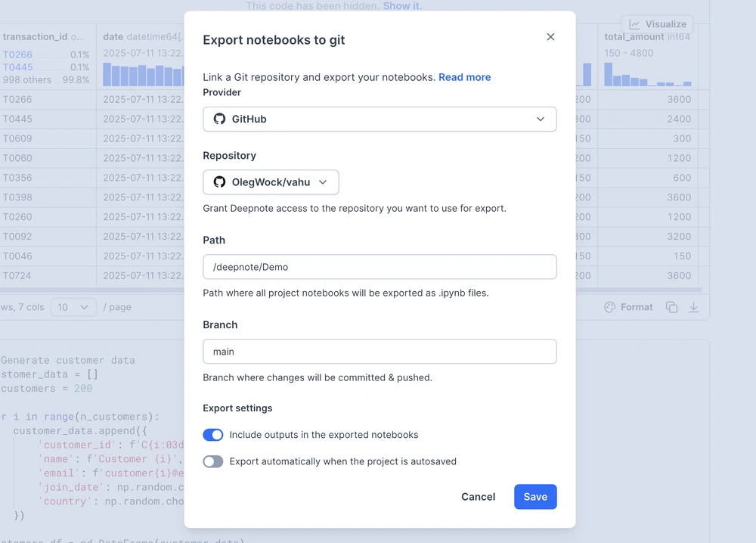Open the GitHub provider dropdown
The width and height of the screenshot is (756, 543).
click(x=380, y=119)
